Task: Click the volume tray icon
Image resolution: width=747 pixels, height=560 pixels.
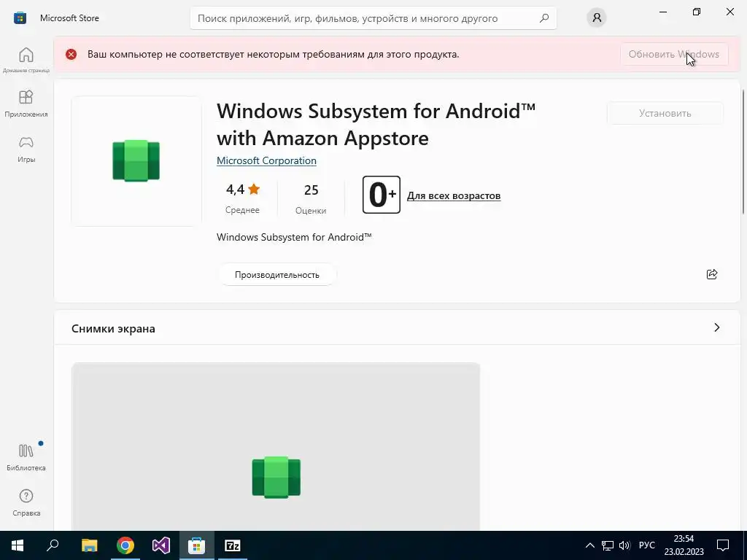Action: click(x=624, y=545)
